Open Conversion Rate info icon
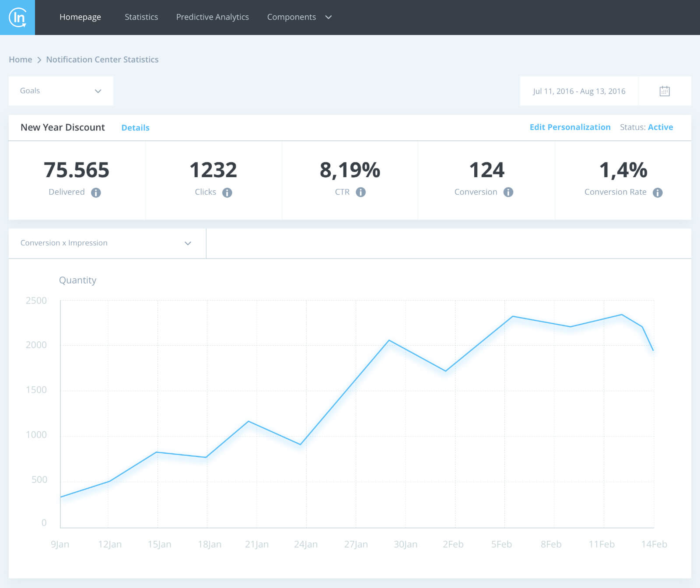700x588 pixels. pyautogui.click(x=658, y=192)
